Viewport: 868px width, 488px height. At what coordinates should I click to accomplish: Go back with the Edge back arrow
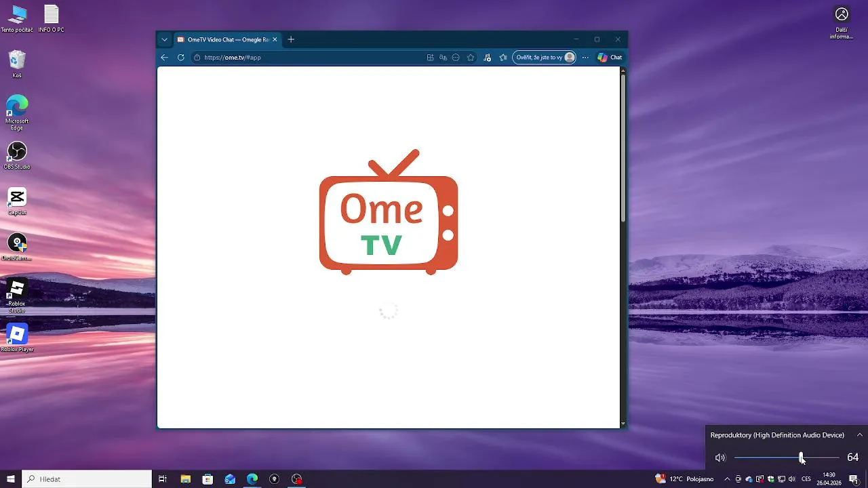[x=164, y=58]
